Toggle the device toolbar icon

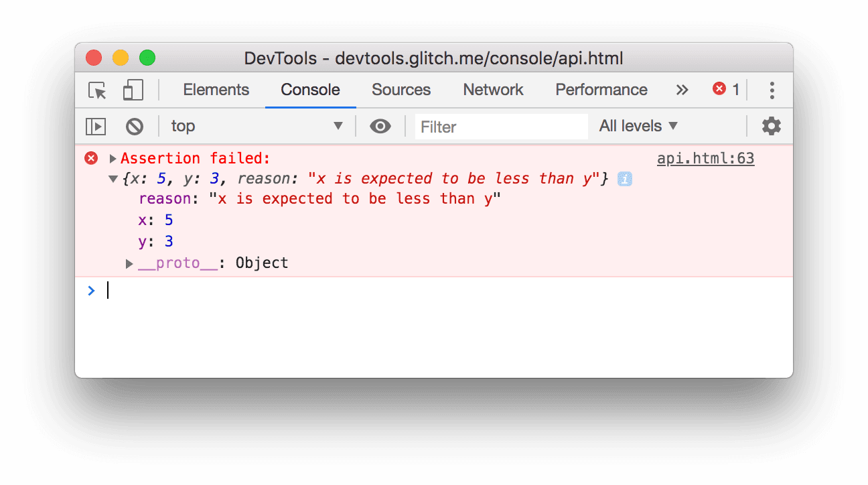[x=133, y=90]
